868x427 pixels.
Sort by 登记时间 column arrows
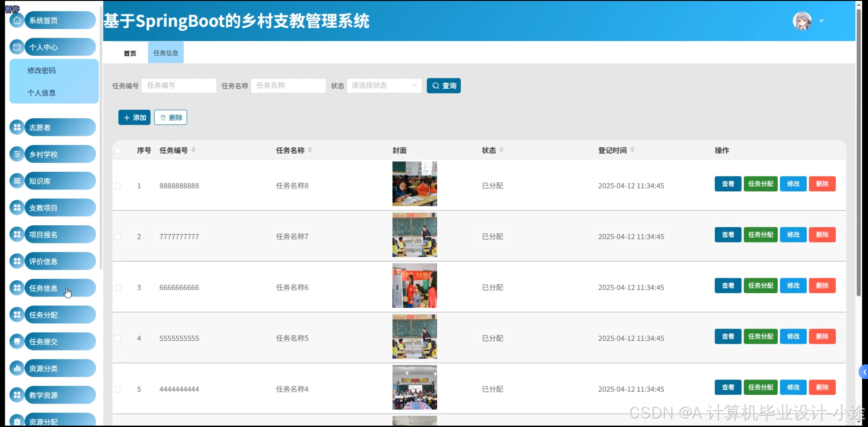pyautogui.click(x=632, y=150)
